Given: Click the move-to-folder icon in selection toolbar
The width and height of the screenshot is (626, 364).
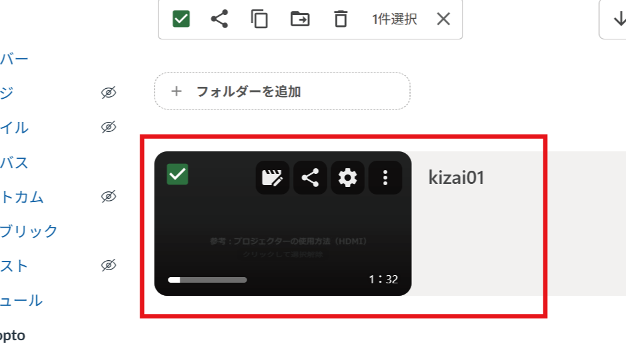Looking at the screenshot, I should [300, 19].
